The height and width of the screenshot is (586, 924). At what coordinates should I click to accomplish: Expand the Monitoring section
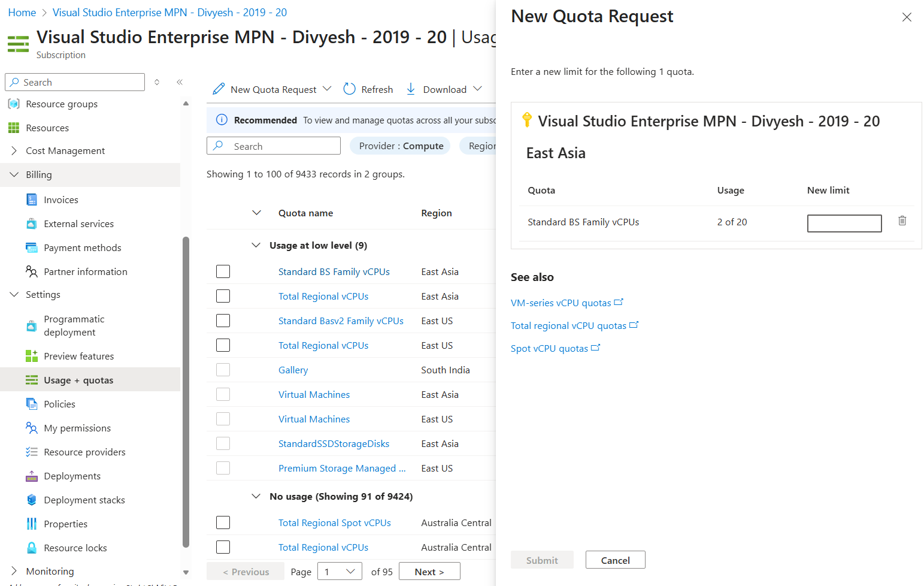tap(14, 571)
